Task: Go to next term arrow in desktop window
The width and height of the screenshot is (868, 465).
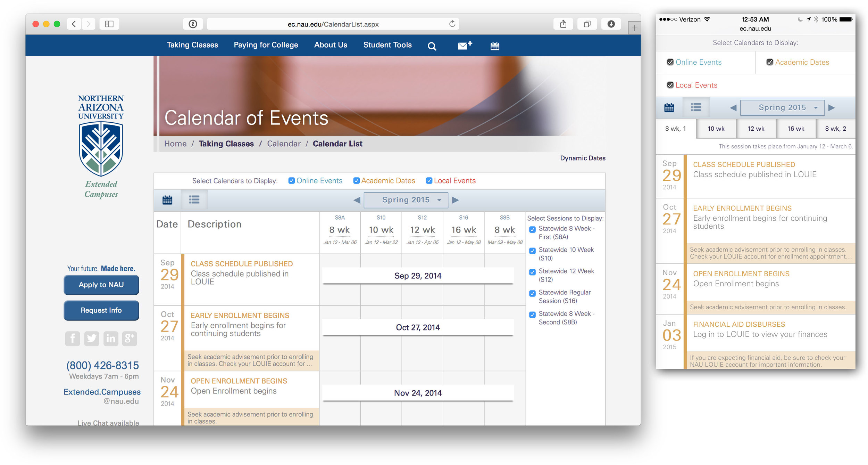Action: 456,200
